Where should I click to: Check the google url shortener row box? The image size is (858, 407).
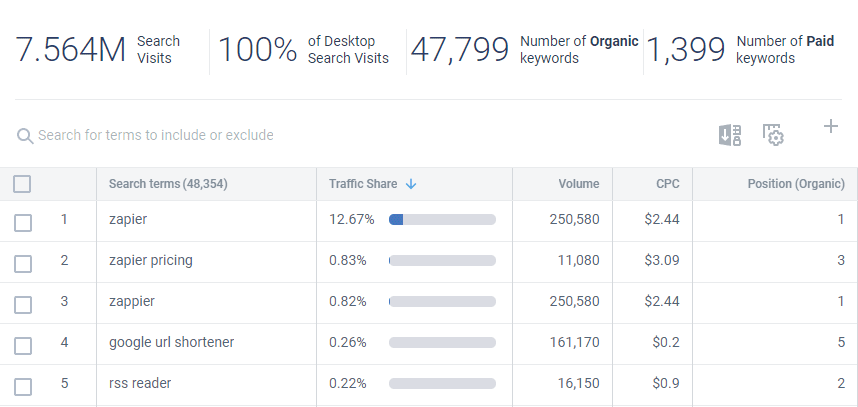tap(23, 346)
